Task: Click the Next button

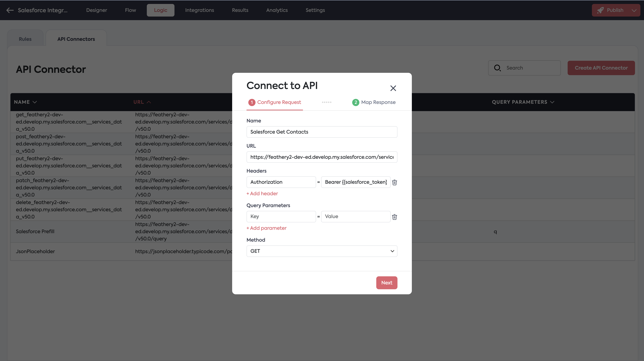Action: (387, 283)
